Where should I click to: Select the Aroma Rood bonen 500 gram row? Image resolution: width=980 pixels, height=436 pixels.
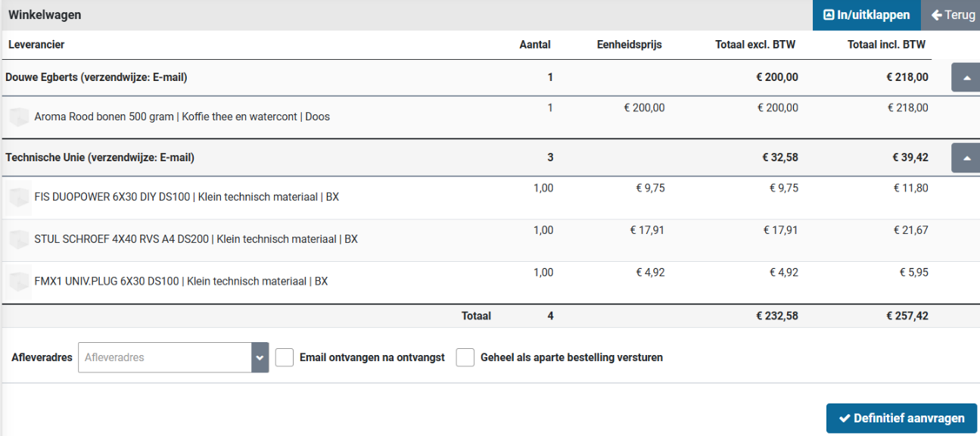click(182, 117)
